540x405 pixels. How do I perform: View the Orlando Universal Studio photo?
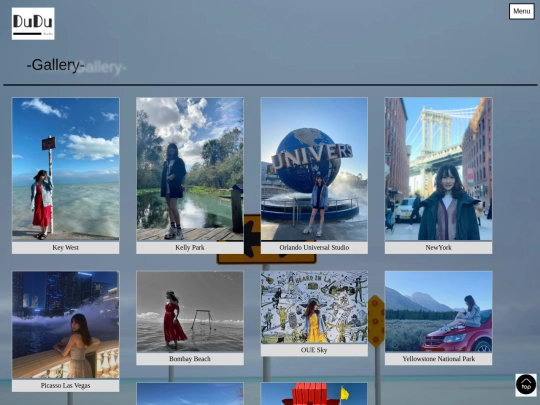click(x=314, y=169)
